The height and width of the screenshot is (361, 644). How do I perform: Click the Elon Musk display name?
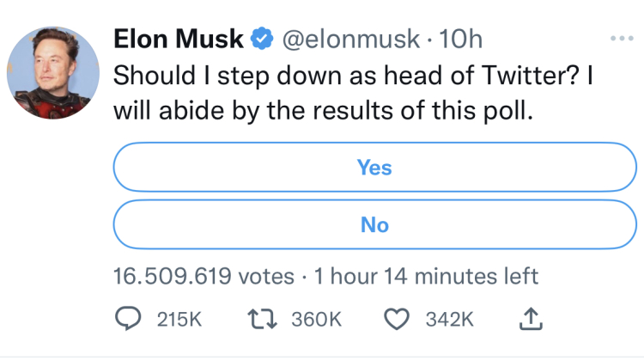click(x=179, y=40)
